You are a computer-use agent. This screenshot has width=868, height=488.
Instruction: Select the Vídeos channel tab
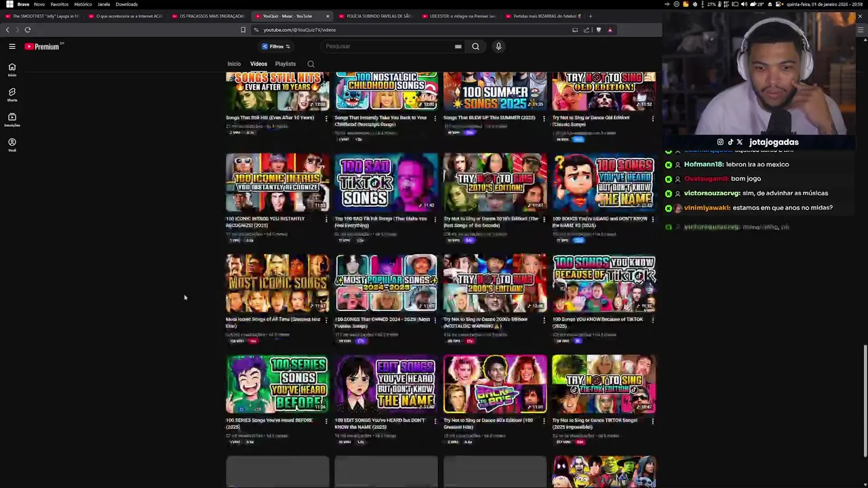point(258,64)
